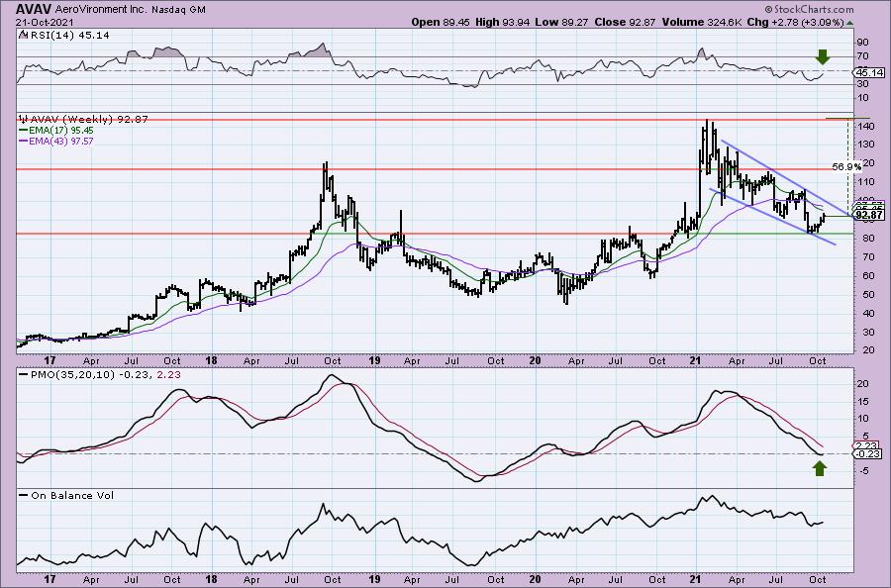The image size is (891, 588).
Task: Click the green line swatch beside EMA(17)
Action: click(24, 131)
